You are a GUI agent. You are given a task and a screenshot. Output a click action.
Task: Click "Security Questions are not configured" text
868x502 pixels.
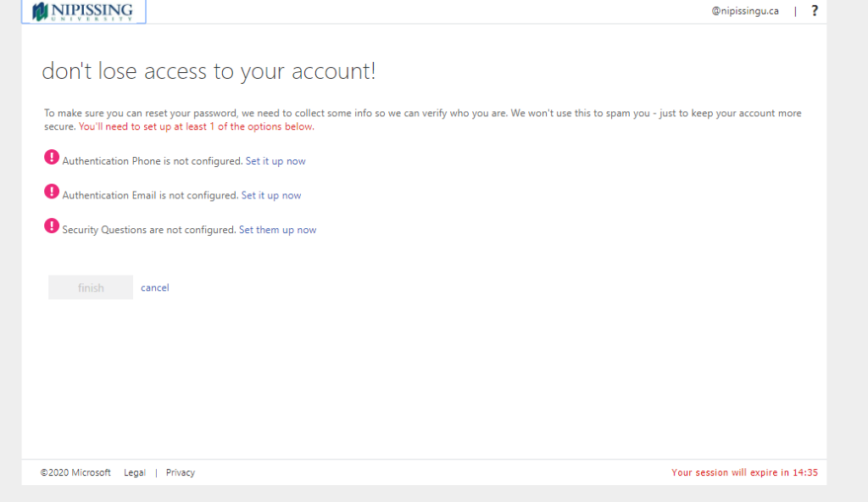click(148, 230)
